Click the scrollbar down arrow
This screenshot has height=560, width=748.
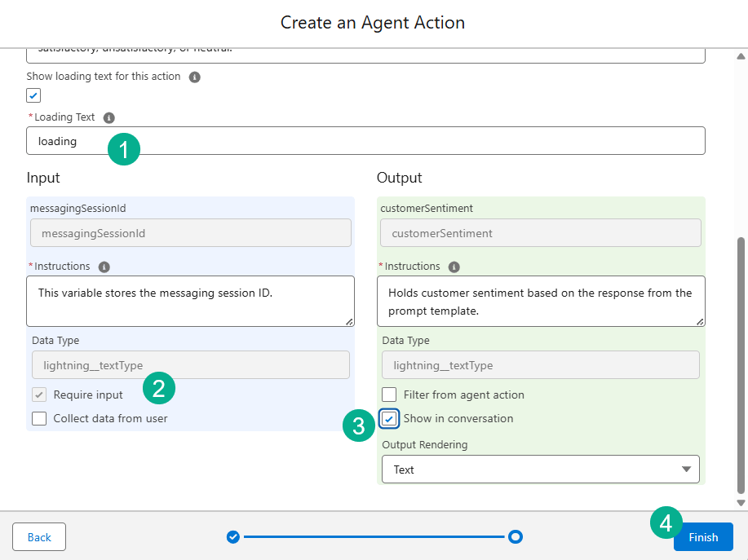point(741,503)
